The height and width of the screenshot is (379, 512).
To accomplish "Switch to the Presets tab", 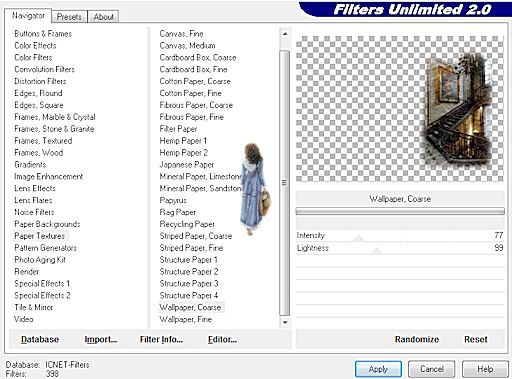I will tap(69, 16).
